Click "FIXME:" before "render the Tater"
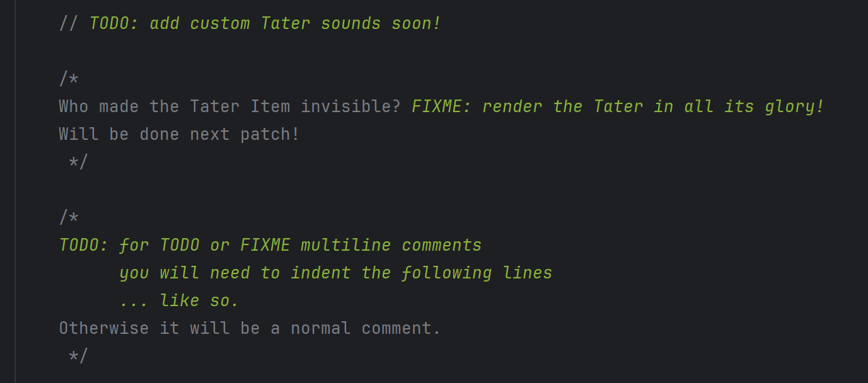The height and width of the screenshot is (383, 868). pyautogui.click(x=441, y=106)
